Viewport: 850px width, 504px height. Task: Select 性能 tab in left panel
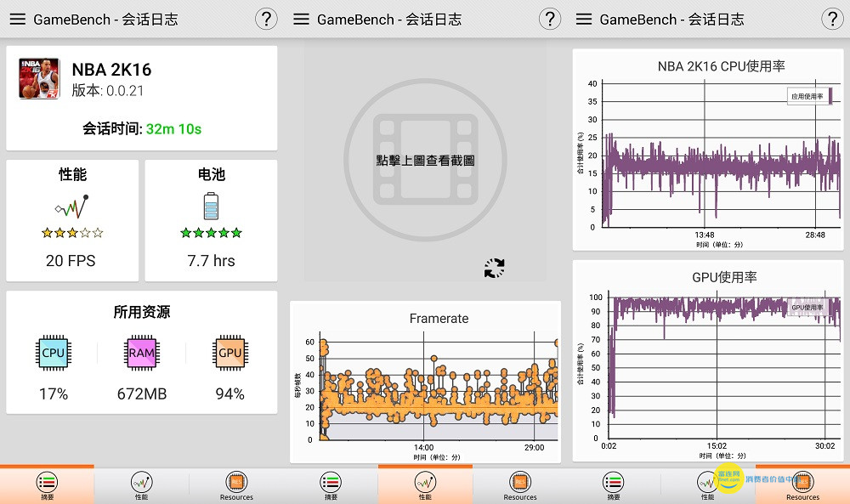coord(141,485)
